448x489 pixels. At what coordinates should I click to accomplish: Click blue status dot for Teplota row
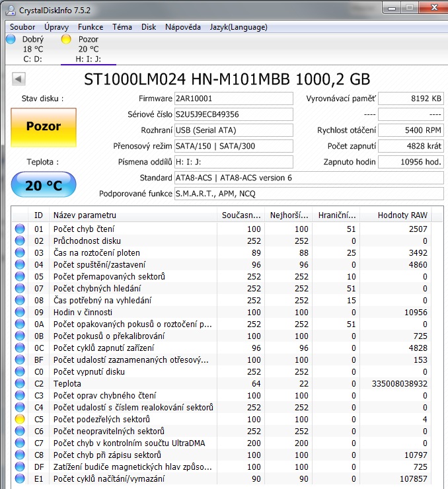click(20, 383)
